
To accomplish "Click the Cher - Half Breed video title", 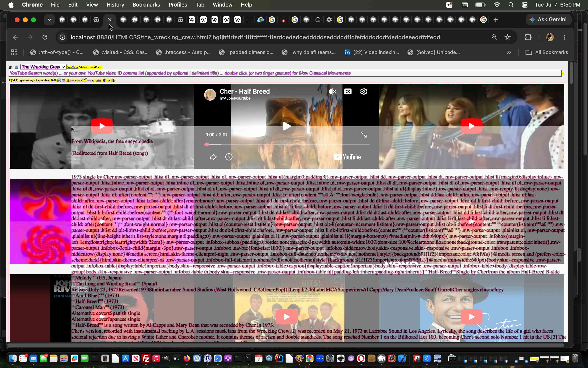I will pyautogui.click(x=245, y=91).
